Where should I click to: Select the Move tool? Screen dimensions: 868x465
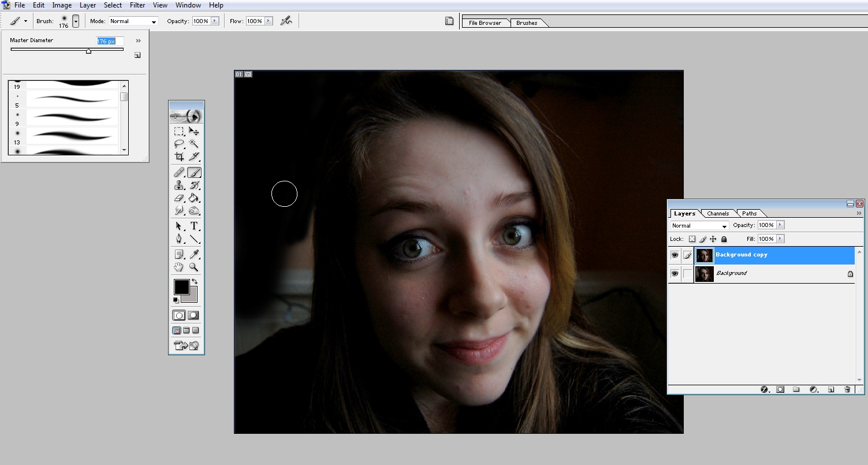[194, 131]
